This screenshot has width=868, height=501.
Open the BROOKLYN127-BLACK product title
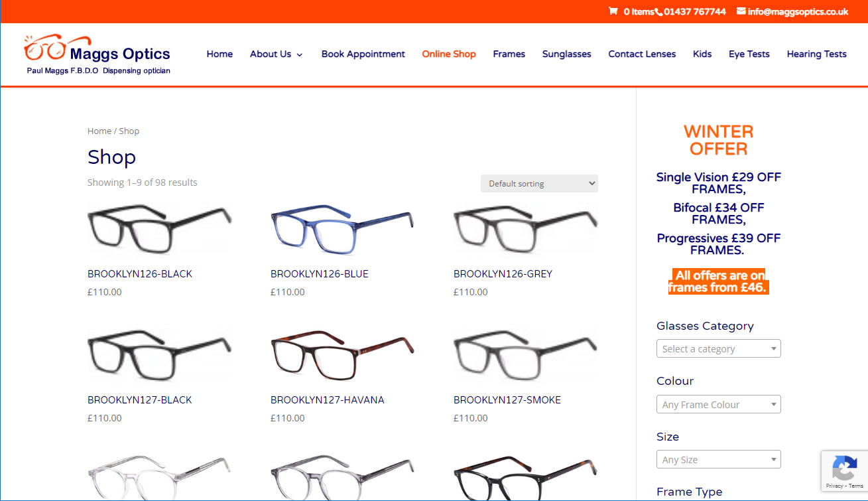140,399
